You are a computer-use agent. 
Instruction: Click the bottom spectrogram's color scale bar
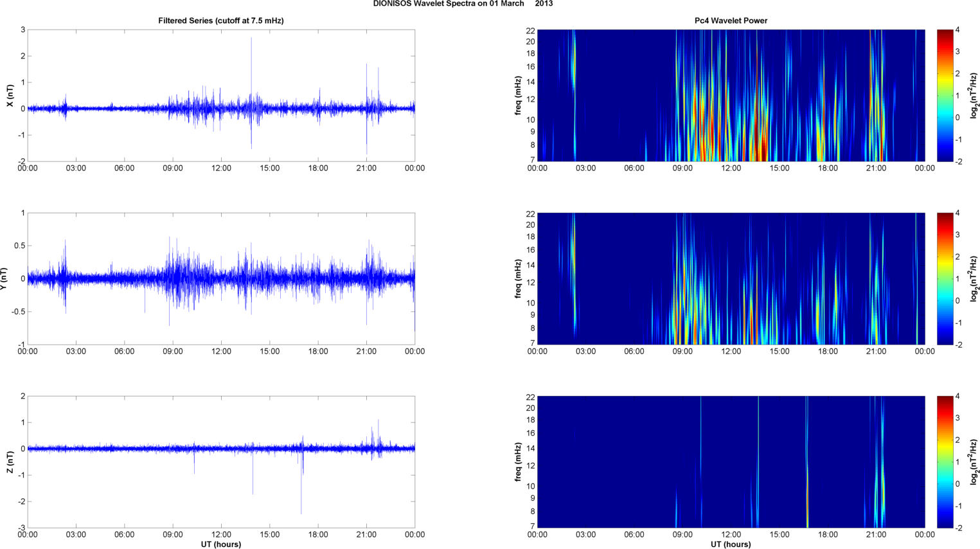point(945,462)
